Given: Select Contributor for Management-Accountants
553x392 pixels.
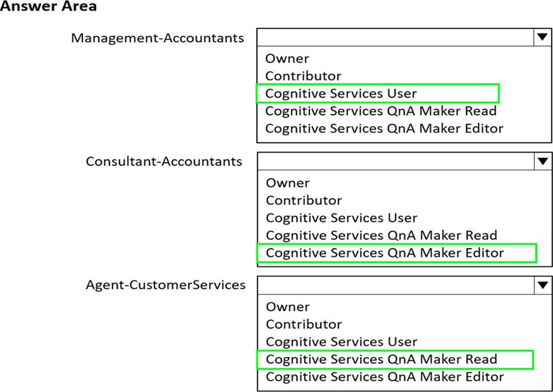Looking at the screenshot, I should (303, 76).
